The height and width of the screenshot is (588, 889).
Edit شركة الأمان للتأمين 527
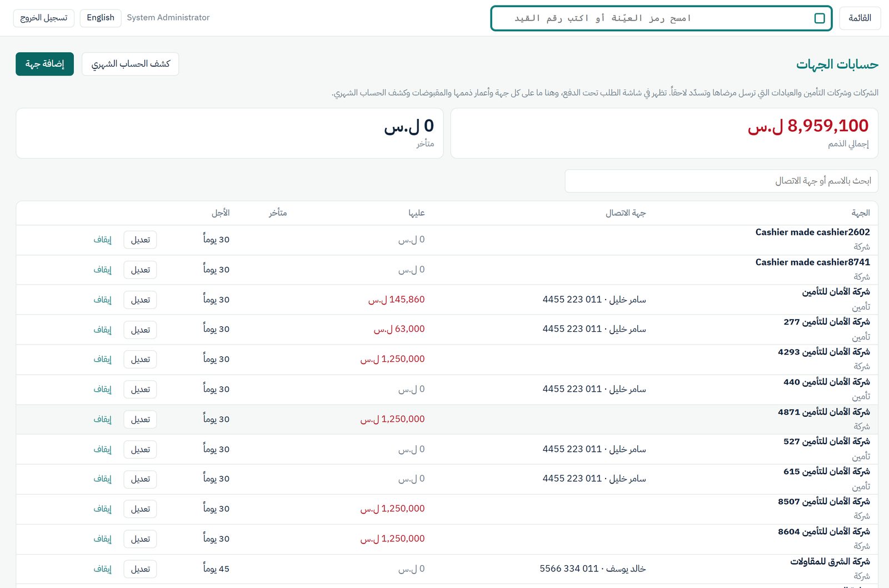(x=140, y=449)
